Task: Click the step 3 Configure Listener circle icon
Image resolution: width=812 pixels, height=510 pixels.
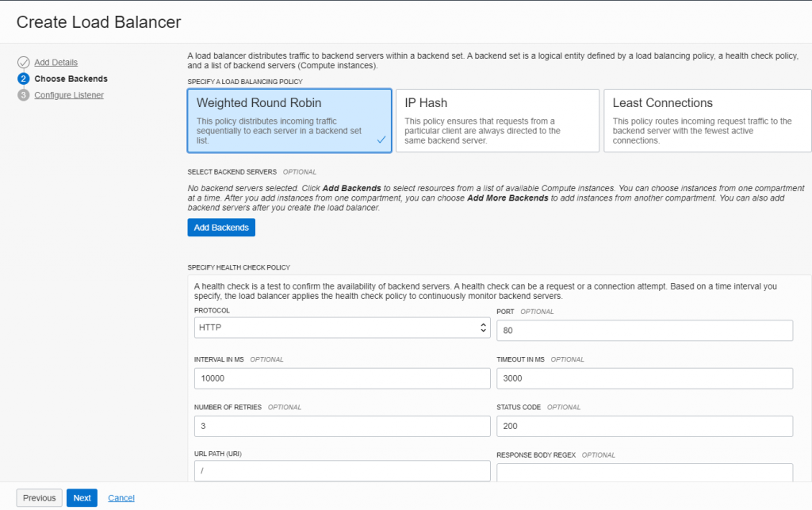Action: coord(23,95)
